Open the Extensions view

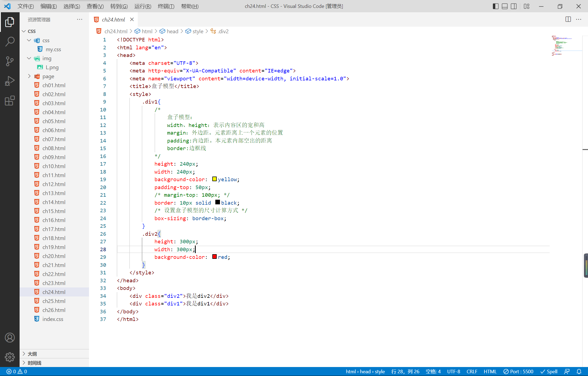coord(10,101)
